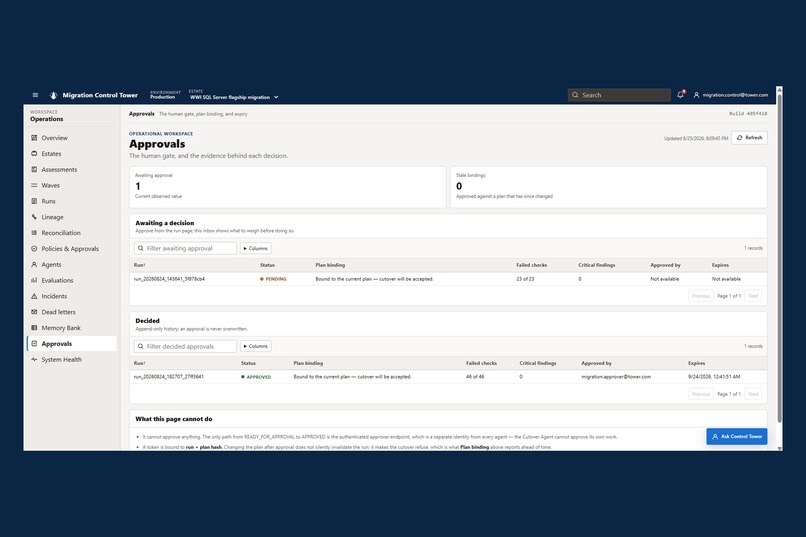This screenshot has height=537, width=806.
Task: Click the Dead letters envelope icon
Action: pos(34,312)
